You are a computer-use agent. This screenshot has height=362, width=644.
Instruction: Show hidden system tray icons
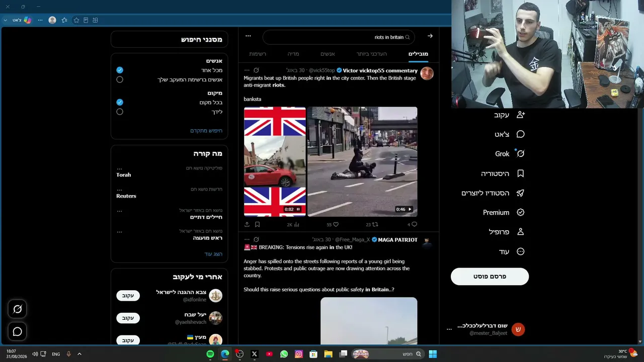79,354
